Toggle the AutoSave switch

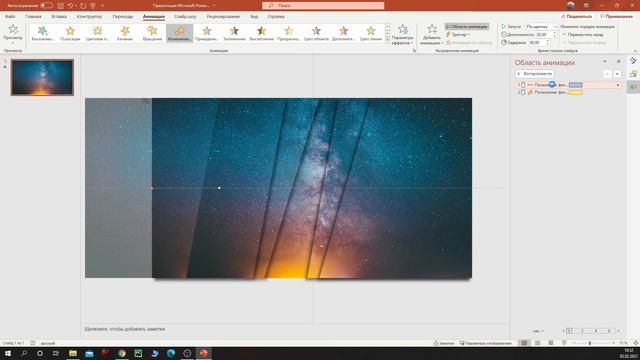point(46,5)
